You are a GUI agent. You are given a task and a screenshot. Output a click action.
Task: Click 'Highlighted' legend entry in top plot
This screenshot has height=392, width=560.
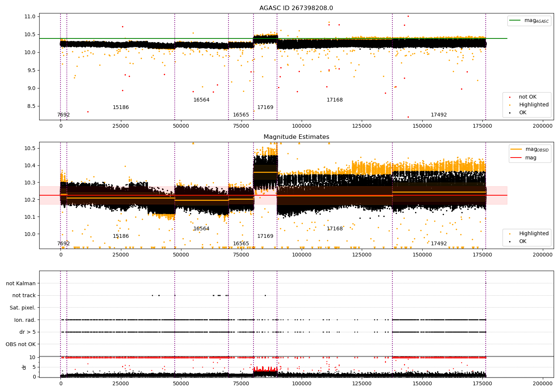pos(534,105)
